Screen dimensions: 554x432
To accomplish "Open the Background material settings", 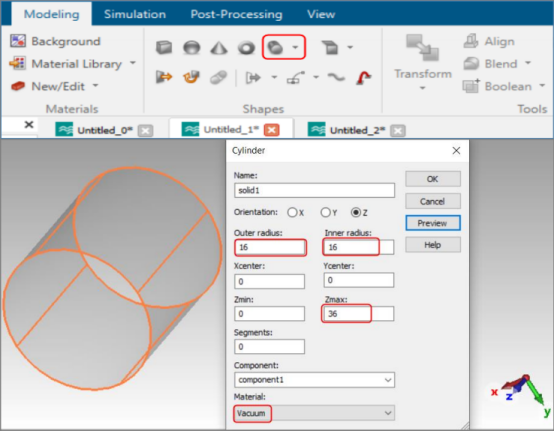I will coord(55,41).
